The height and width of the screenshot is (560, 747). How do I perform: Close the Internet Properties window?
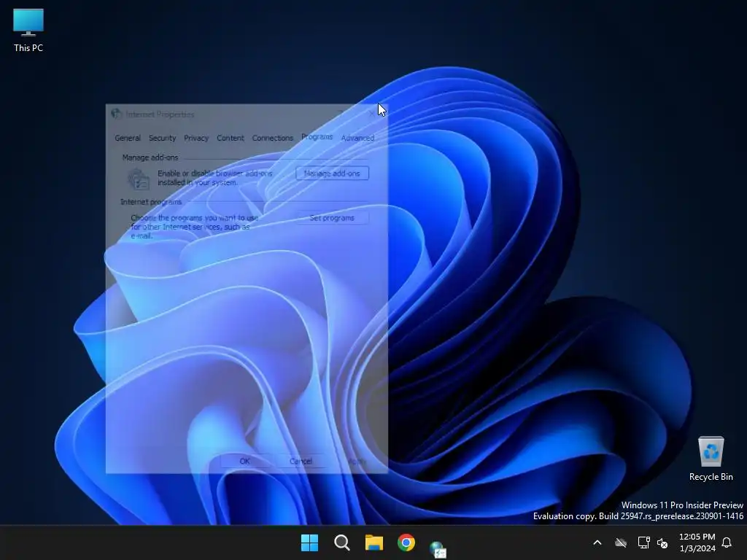[372, 114]
